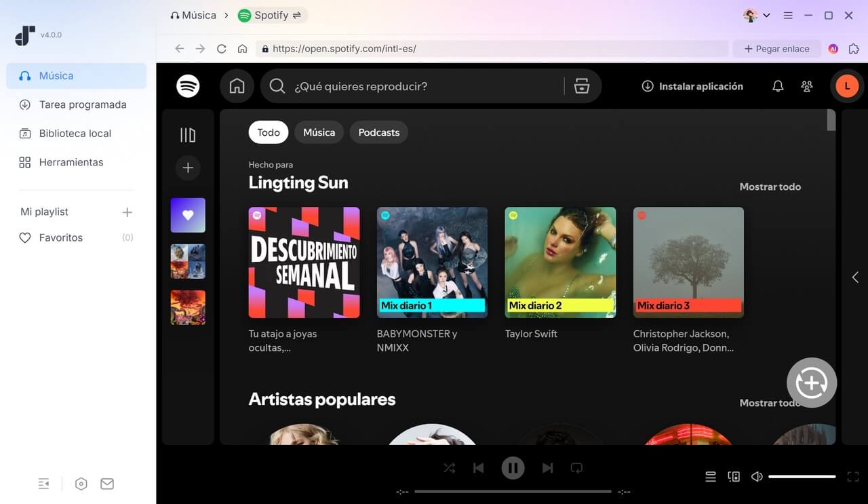This screenshot has width=868, height=504.
Task: Adjust the volume slider
Action: click(802, 477)
